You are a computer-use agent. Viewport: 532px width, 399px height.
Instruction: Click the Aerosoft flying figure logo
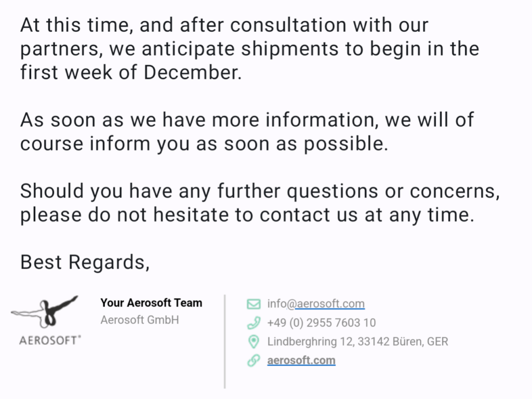(45, 312)
